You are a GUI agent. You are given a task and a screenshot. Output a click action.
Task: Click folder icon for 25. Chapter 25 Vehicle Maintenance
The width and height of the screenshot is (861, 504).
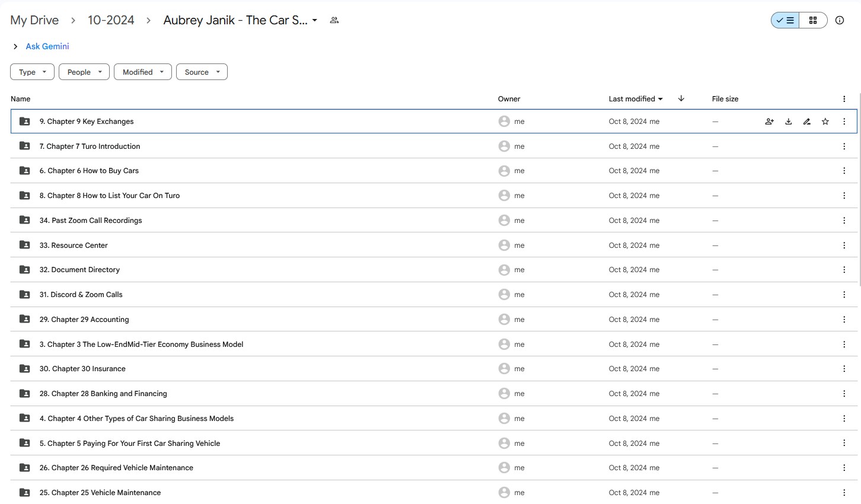tap(24, 493)
